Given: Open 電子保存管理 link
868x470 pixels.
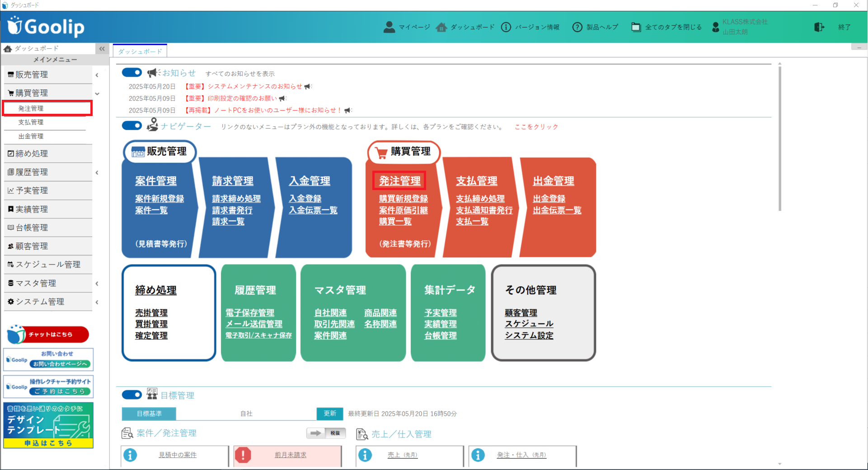Looking at the screenshot, I should coord(250,313).
